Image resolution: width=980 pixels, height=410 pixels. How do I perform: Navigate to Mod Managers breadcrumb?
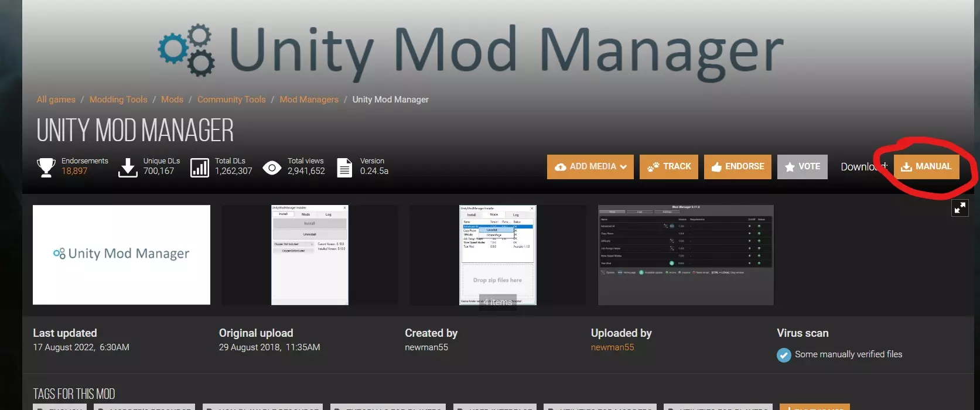pos(309,100)
